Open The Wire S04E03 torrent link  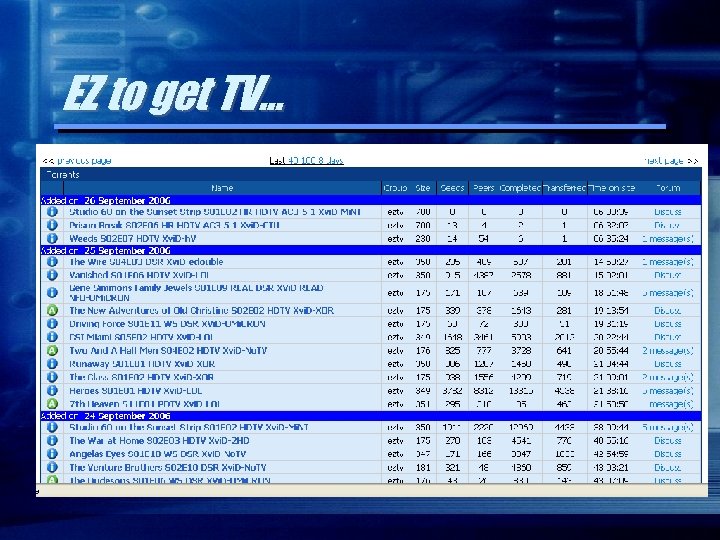point(146,262)
